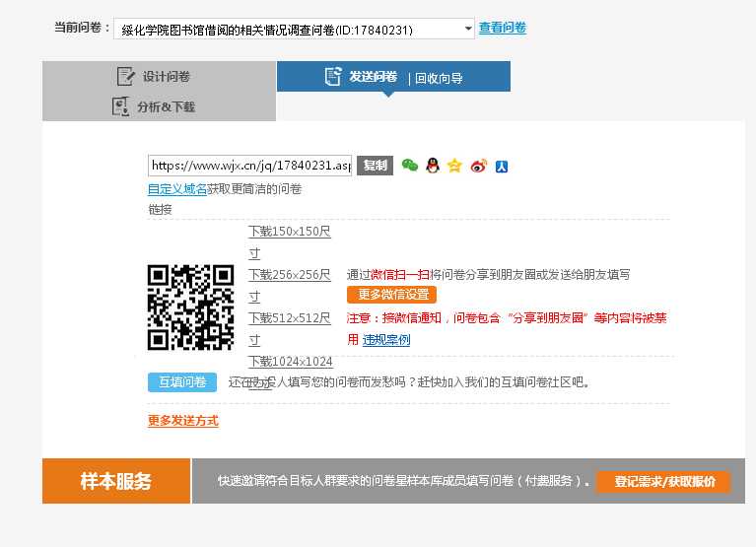Open the 回收向导 tab item
Viewport: 756px width, 547px height.
pyautogui.click(x=439, y=78)
